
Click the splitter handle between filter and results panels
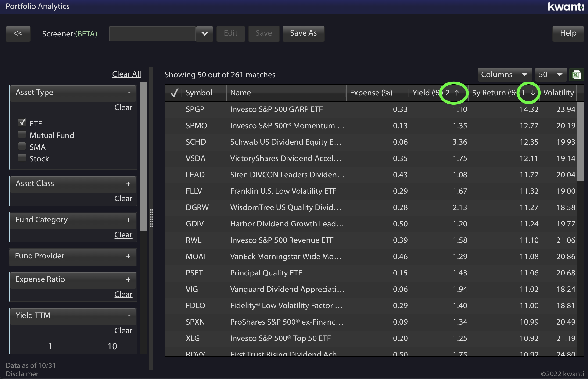[x=151, y=218]
